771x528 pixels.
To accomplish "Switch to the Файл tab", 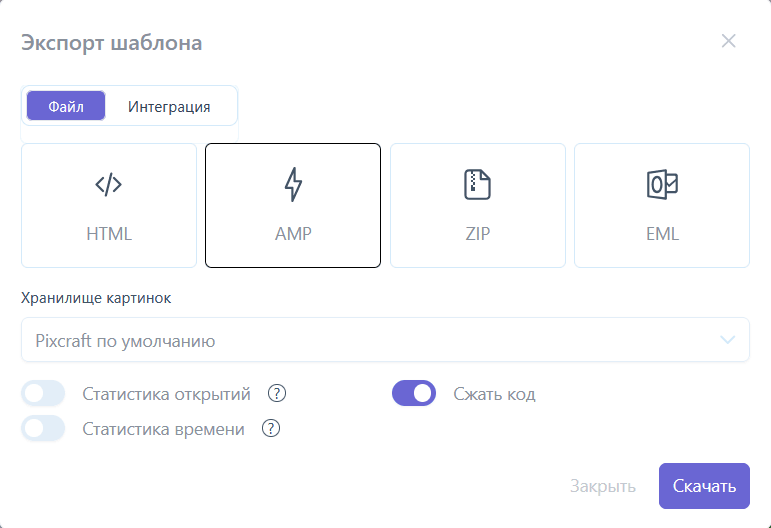I will click(x=66, y=106).
